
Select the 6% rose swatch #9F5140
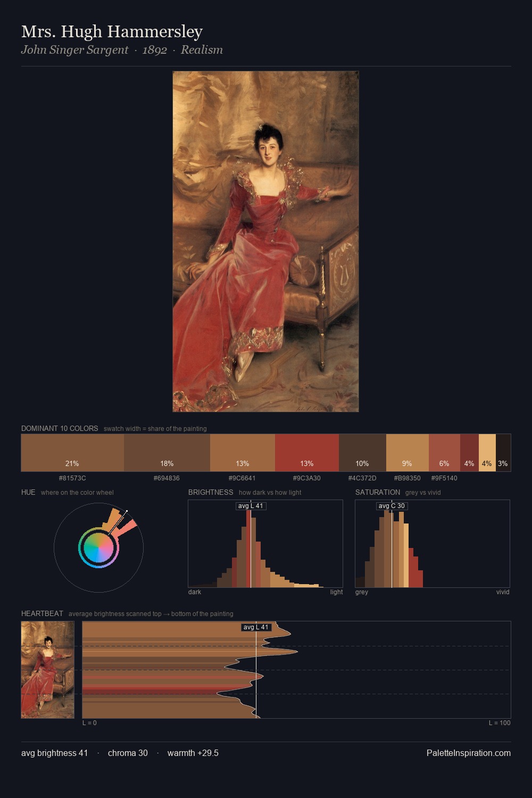[x=444, y=453]
